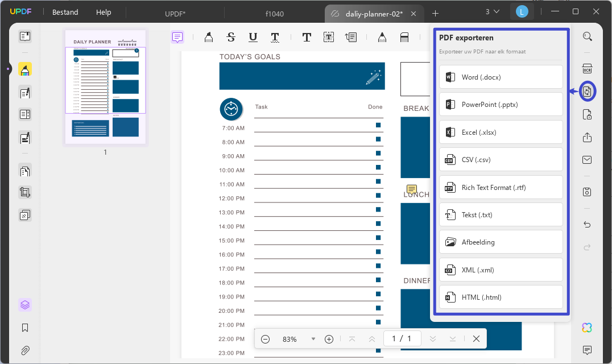
Task: Expand the open-tabs count dropdown showing 3
Action: 492,12
